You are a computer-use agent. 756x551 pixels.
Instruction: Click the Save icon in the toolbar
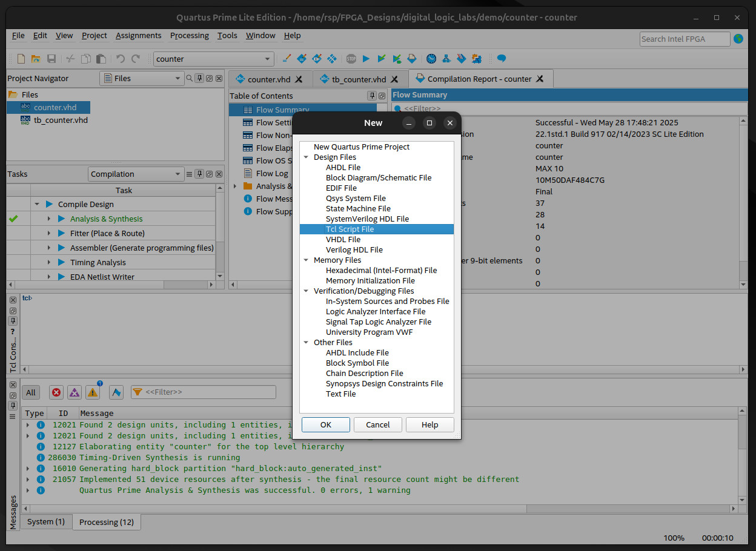[x=51, y=59]
